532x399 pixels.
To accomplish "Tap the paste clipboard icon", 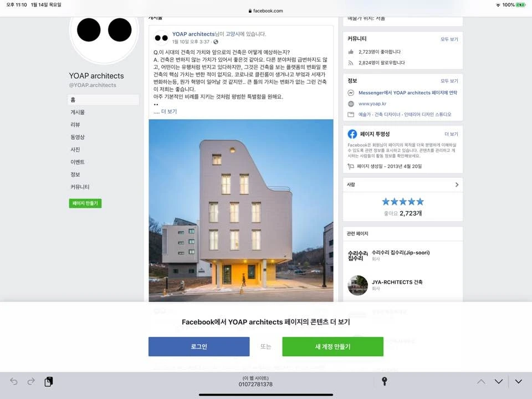I will pos(49,381).
